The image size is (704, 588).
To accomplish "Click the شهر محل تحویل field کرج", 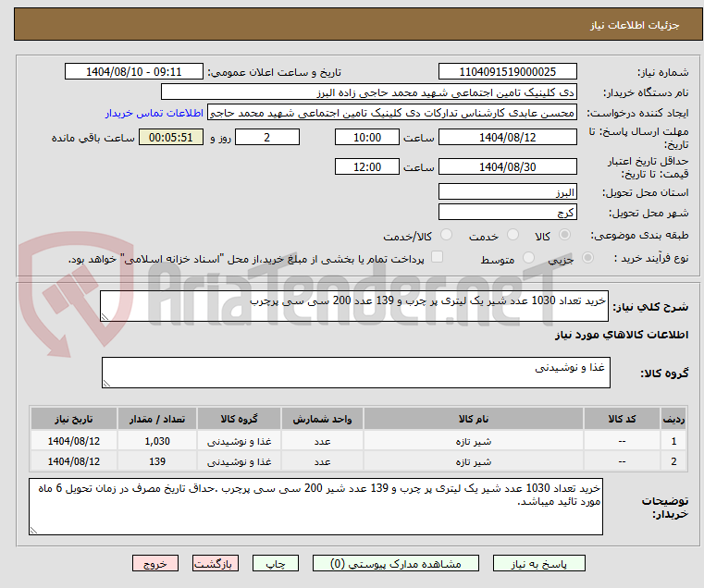I will 507,212.
